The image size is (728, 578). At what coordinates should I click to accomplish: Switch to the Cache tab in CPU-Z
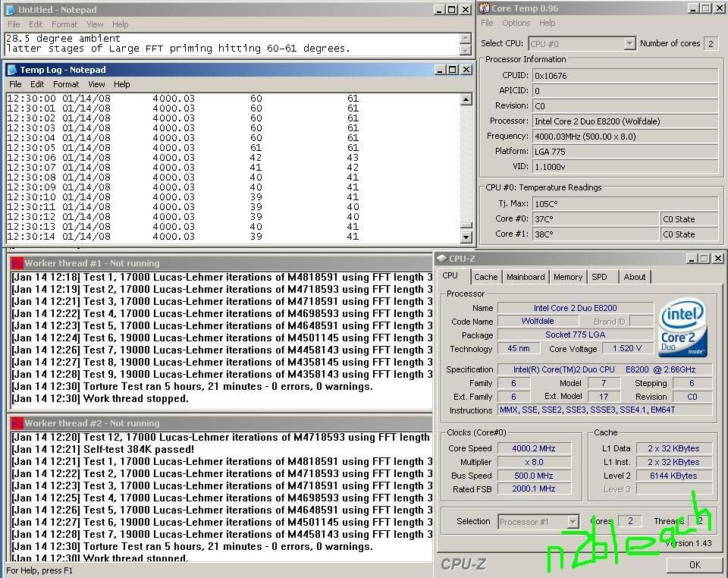(x=485, y=277)
